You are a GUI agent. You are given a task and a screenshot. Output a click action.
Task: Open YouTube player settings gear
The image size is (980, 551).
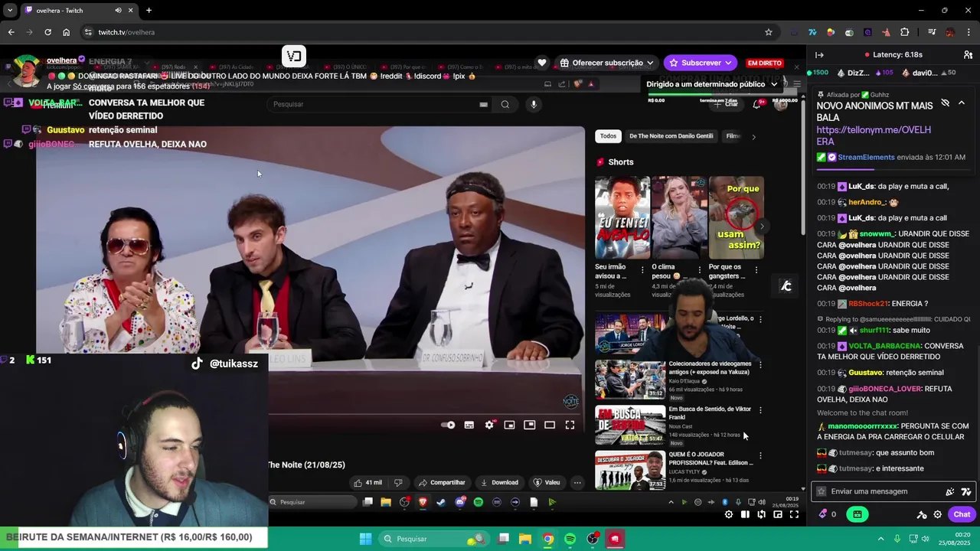point(489,425)
